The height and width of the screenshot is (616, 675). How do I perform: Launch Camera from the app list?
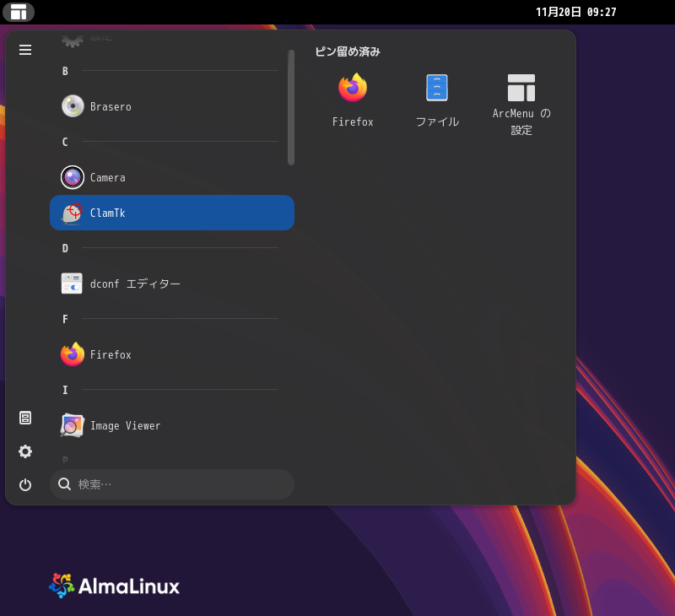172,177
